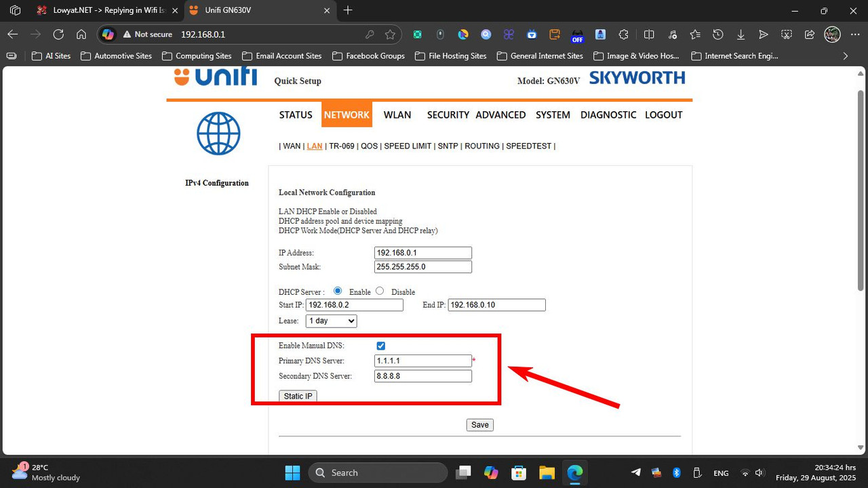Toggle split screen view
Viewport: 868px width, 488px height.
[x=649, y=34]
